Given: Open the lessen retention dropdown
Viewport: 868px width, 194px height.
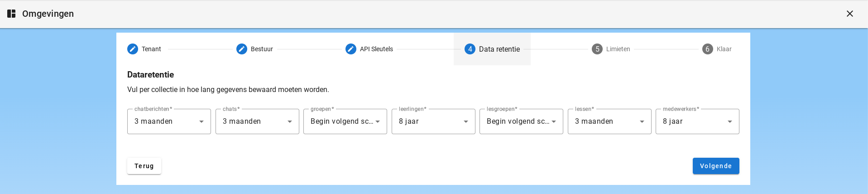Looking at the screenshot, I should pyautogui.click(x=609, y=121).
